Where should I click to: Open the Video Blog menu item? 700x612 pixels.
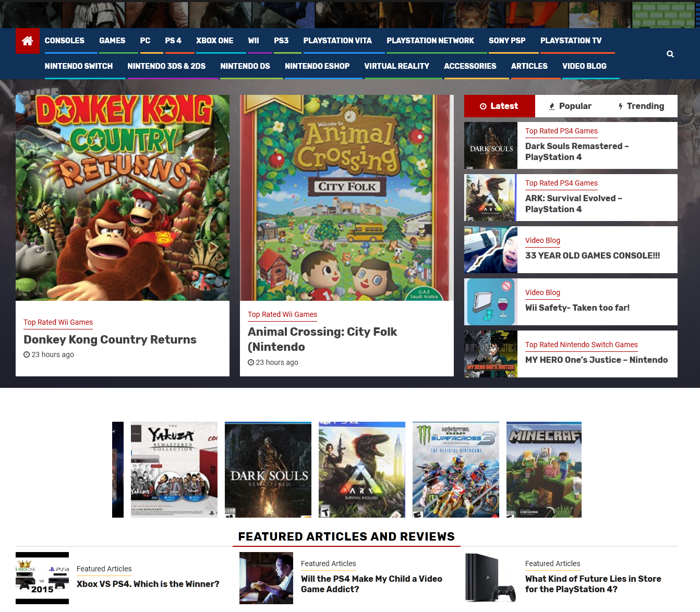click(584, 66)
